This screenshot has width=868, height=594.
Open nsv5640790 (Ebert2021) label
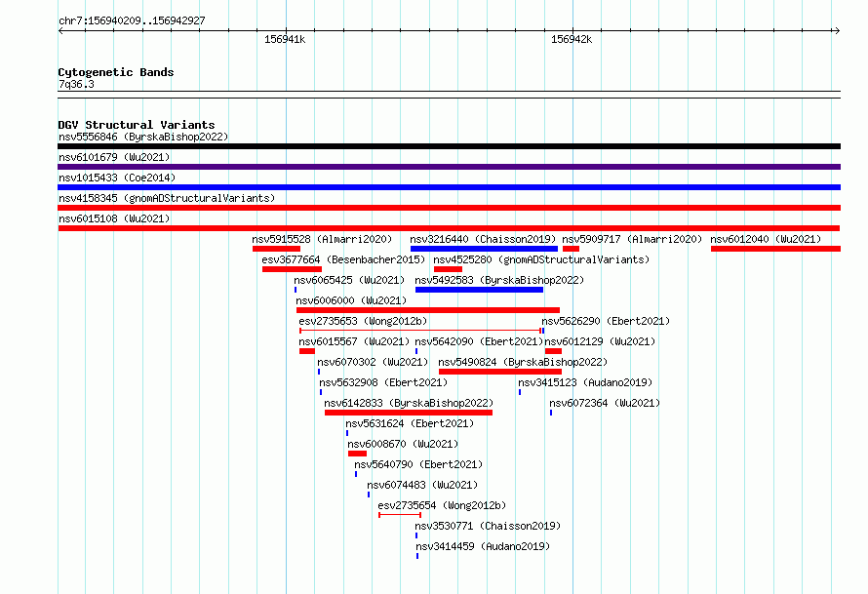[x=418, y=464]
